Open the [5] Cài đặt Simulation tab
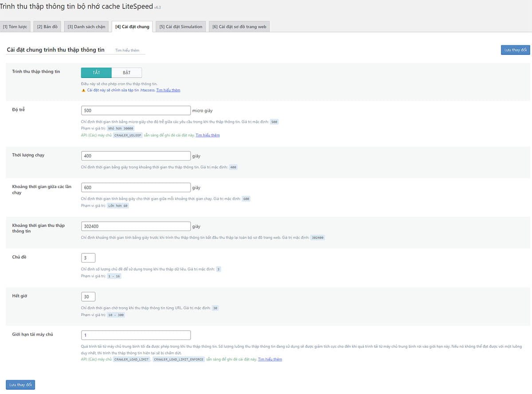 pos(181,27)
